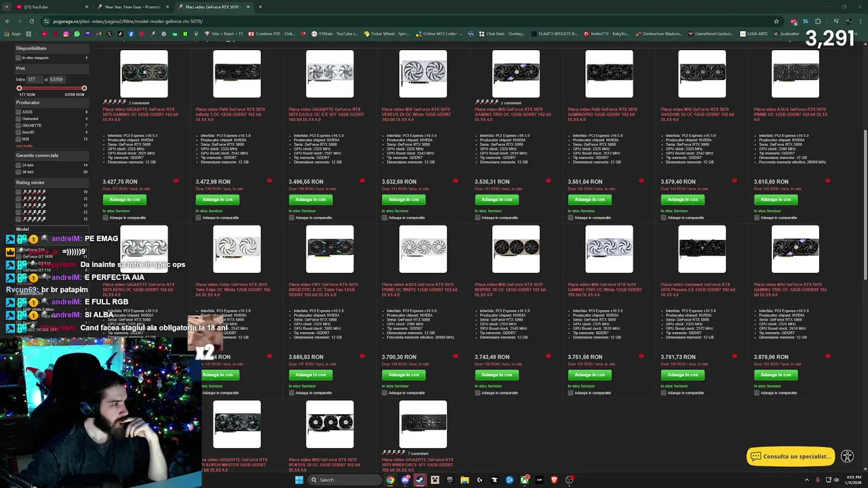Image resolution: width=868 pixels, height=488 pixels.
Task: Collapse the Rating minim filter header
Action: pos(52,182)
